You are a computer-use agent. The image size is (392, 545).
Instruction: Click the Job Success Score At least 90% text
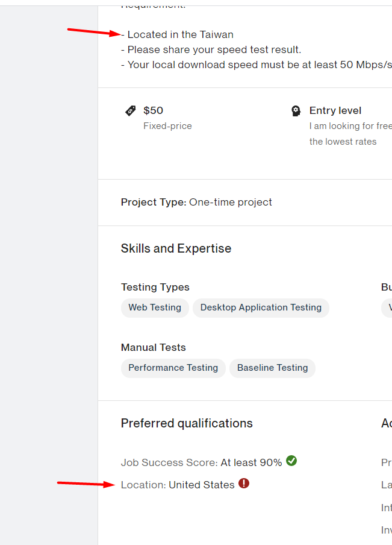tap(201, 462)
